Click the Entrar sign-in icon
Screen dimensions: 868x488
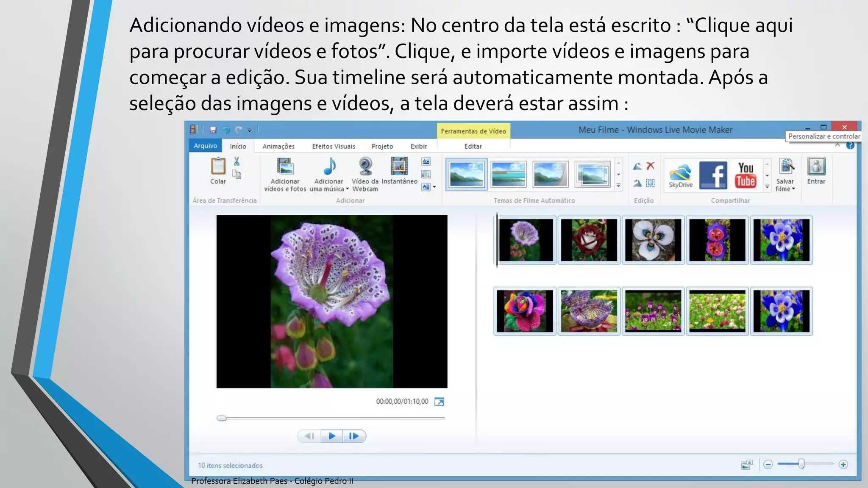point(816,166)
